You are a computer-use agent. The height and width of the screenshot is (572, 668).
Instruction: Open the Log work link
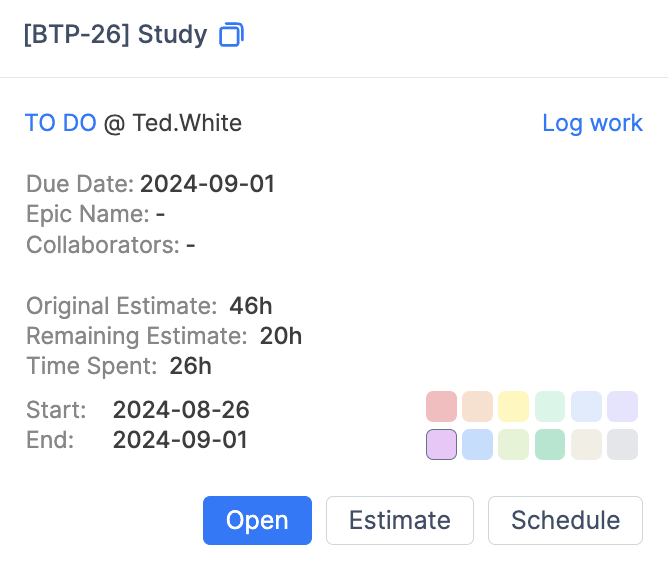click(x=592, y=123)
